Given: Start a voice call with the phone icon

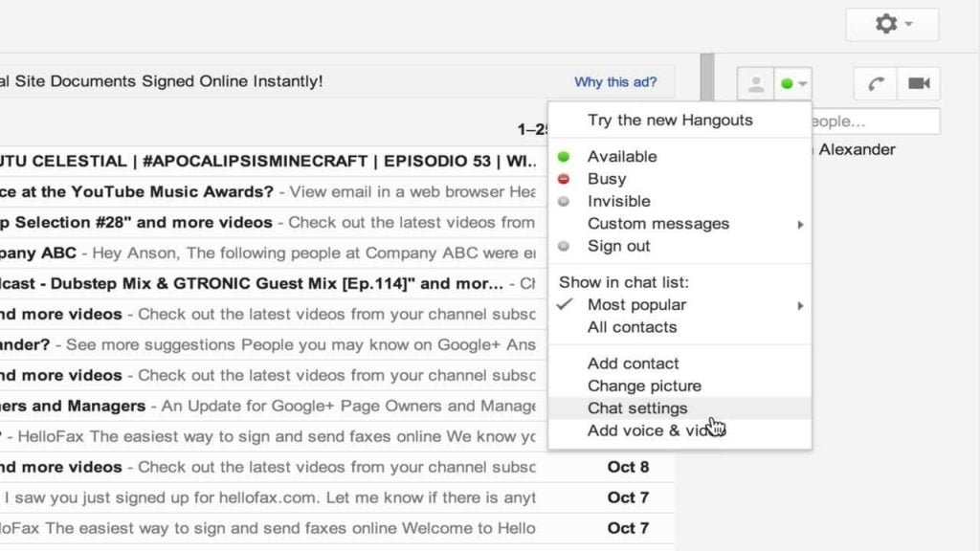Looking at the screenshot, I should click(874, 83).
